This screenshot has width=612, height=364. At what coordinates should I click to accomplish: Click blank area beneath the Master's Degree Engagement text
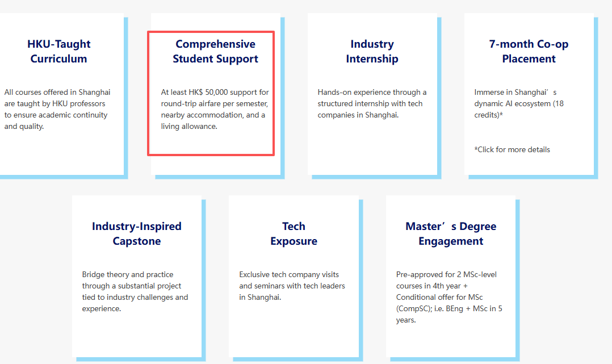(451, 341)
